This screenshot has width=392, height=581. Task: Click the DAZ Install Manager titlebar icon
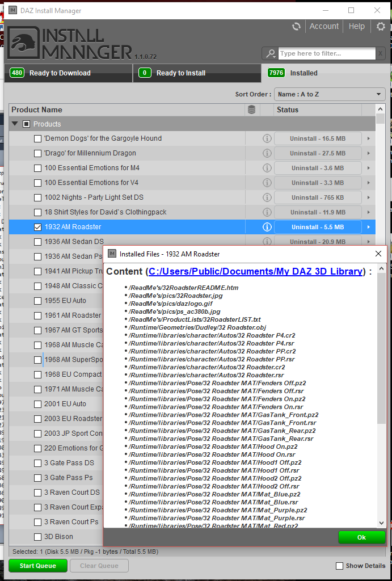point(12,10)
